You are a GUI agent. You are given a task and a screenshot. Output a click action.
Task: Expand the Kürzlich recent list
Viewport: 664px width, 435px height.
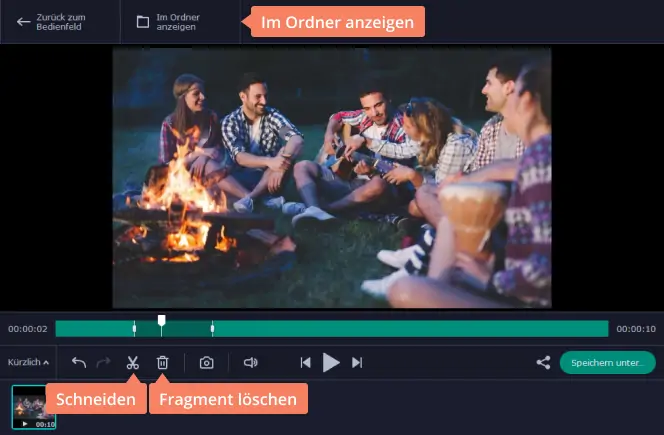point(28,362)
